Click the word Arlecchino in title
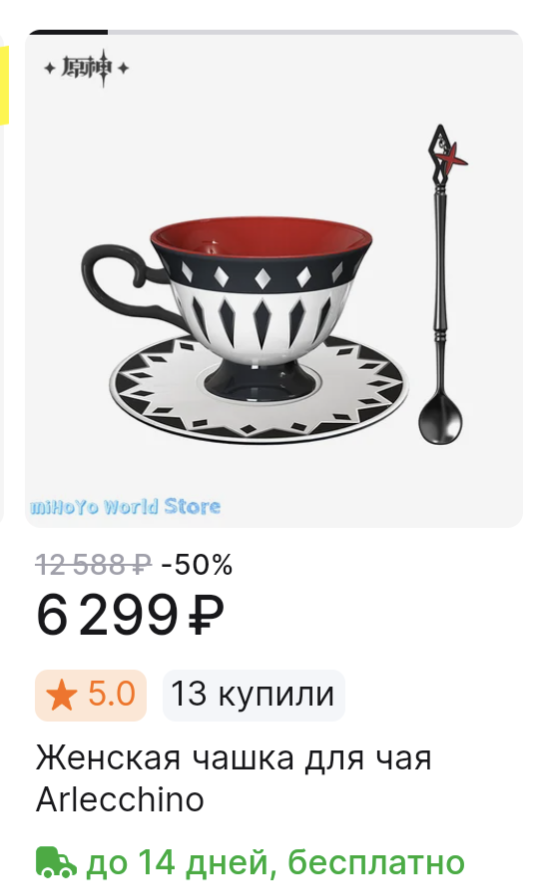Viewport: 552px width, 894px height. pyautogui.click(x=120, y=799)
